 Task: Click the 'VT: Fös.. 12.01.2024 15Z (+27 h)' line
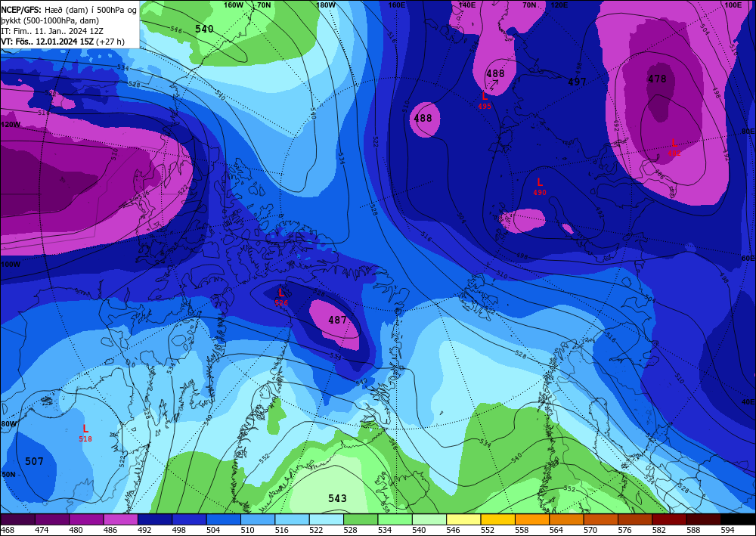point(63,42)
